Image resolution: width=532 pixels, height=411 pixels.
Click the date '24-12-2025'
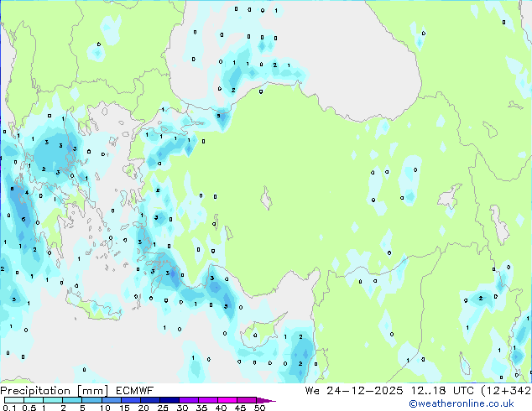[365, 391]
